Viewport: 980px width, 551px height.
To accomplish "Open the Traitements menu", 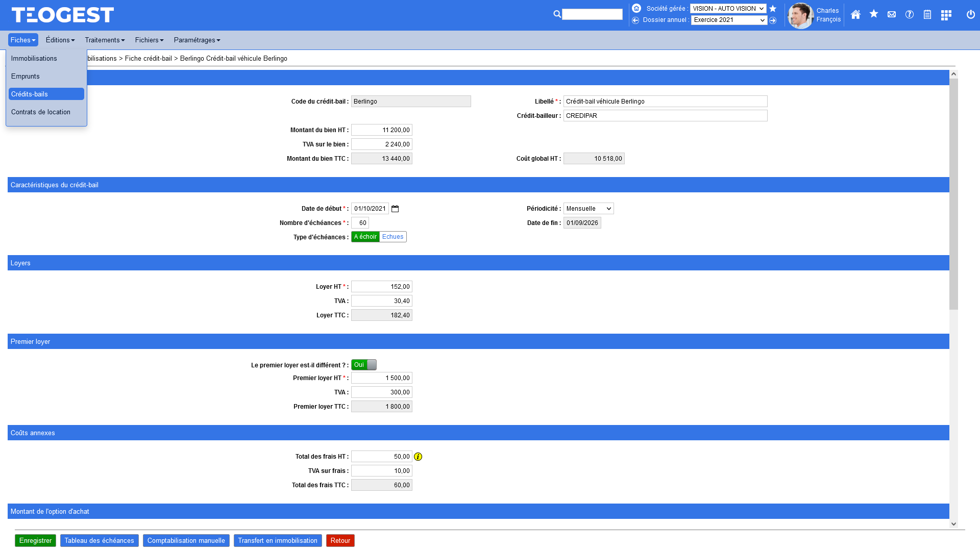I will coord(105,40).
